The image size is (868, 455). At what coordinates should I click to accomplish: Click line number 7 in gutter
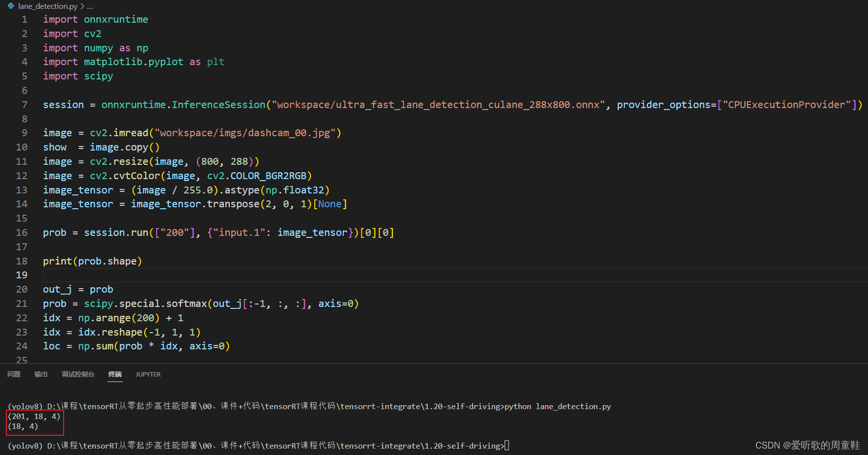coord(24,105)
